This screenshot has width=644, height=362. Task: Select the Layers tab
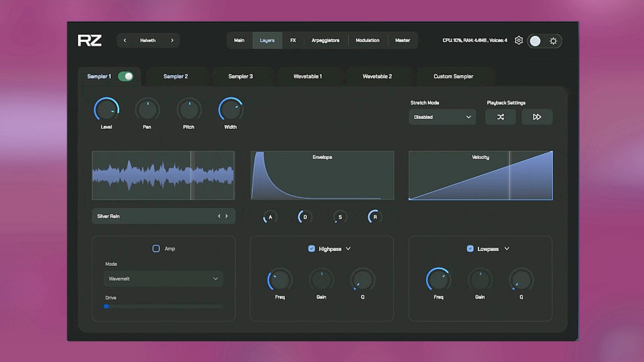tap(267, 40)
